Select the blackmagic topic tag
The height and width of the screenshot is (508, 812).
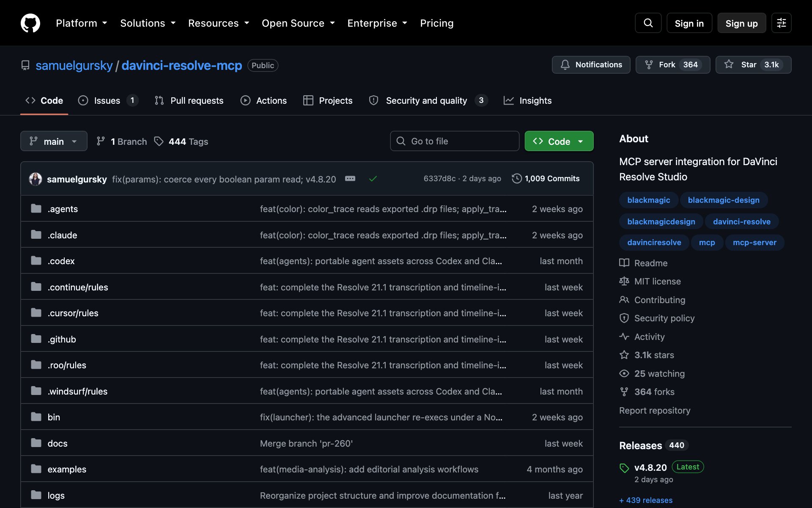coord(648,200)
